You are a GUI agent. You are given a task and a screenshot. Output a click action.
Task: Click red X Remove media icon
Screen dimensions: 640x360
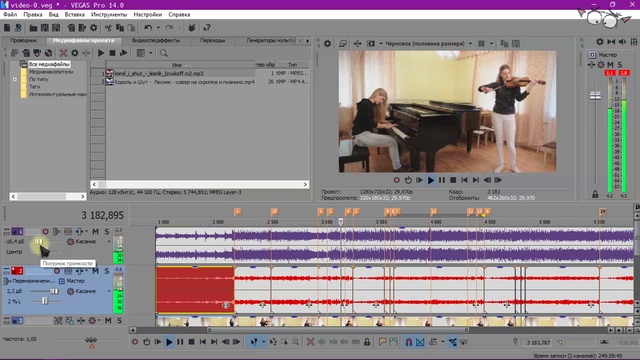pos(63,53)
